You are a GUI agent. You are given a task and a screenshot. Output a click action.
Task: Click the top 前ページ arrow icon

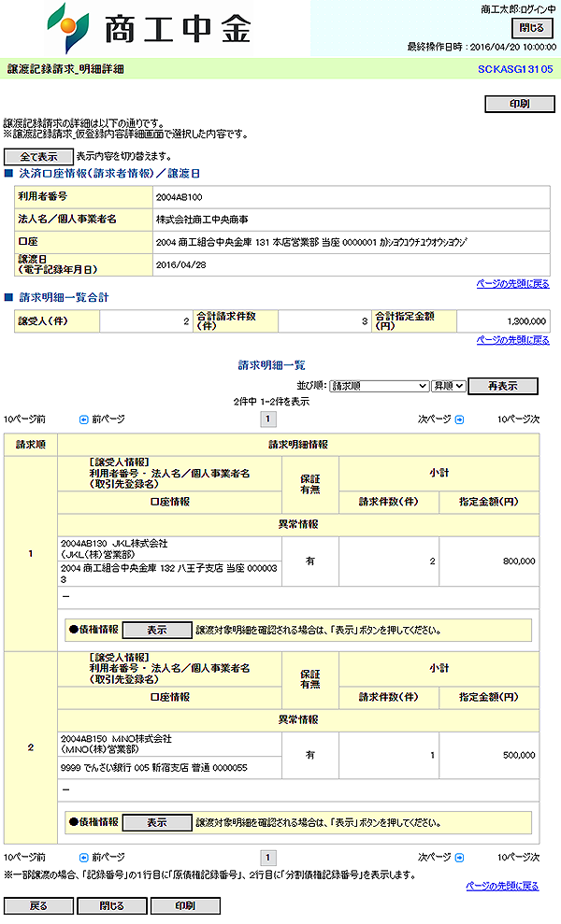84,419
